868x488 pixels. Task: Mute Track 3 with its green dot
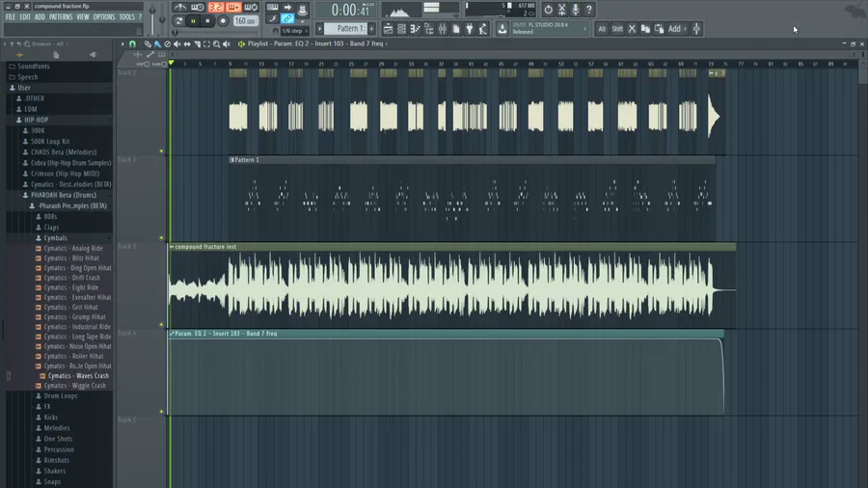(162, 325)
